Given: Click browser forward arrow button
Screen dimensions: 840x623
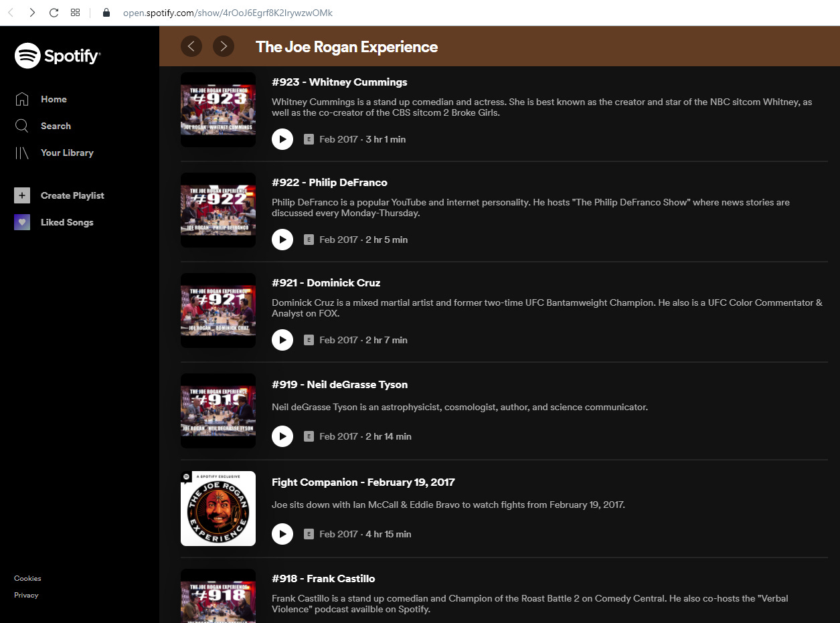Looking at the screenshot, I should 32,13.
